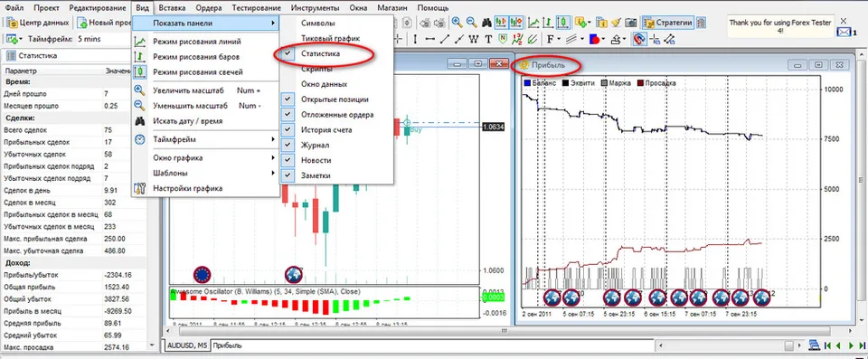Select line chart mode in toolbar

(533, 23)
